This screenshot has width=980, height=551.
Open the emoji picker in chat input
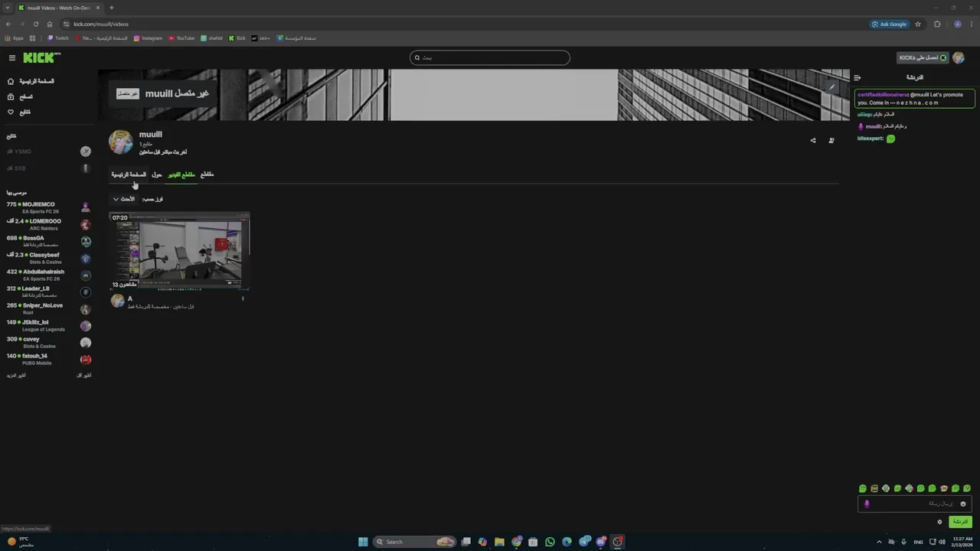(963, 504)
